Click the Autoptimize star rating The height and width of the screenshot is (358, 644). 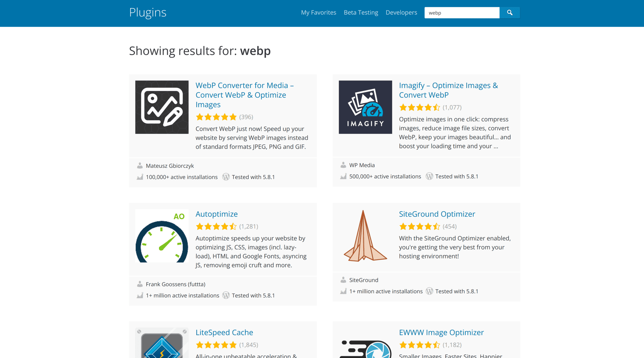pyautogui.click(x=216, y=226)
